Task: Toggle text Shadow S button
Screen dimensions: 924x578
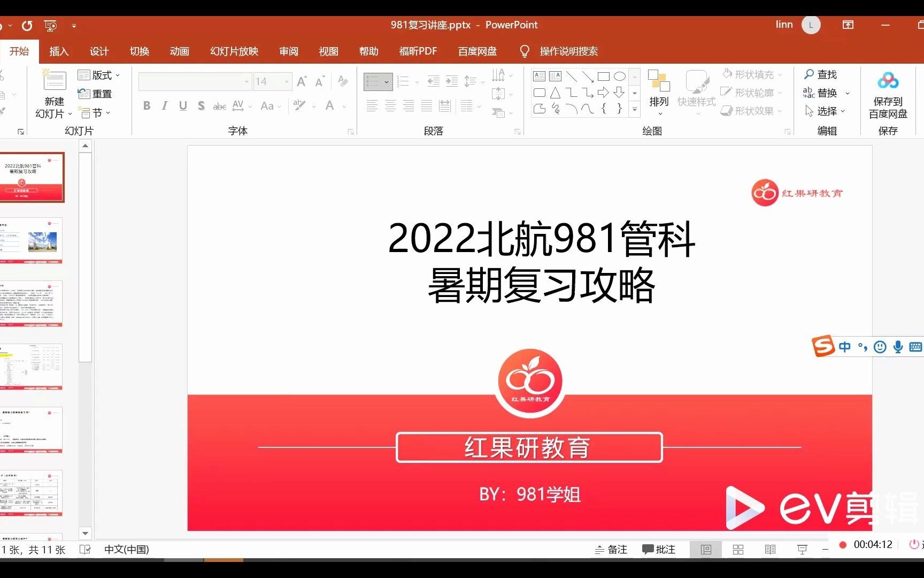Action: coord(201,105)
